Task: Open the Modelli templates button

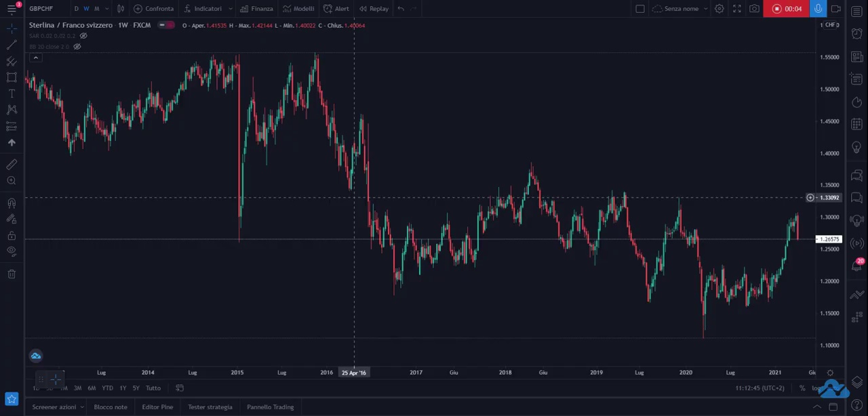Action: (298, 9)
